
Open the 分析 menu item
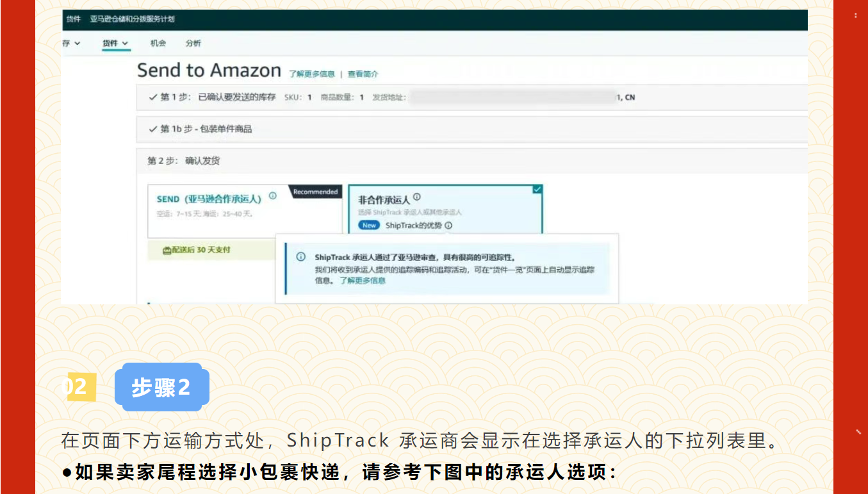tap(195, 43)
